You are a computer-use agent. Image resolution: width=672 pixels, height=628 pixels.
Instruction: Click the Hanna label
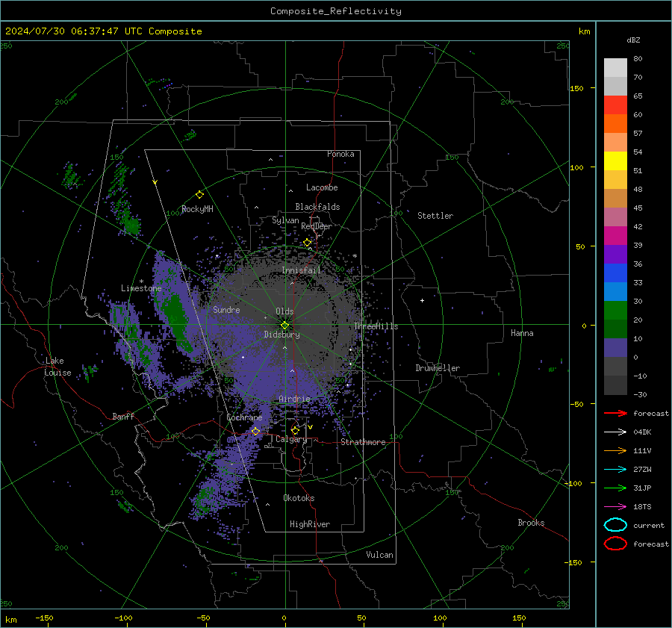coord(522,333)
